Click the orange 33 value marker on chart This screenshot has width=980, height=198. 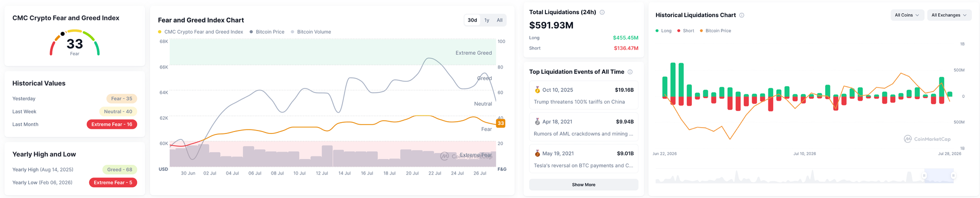[501, 123]
